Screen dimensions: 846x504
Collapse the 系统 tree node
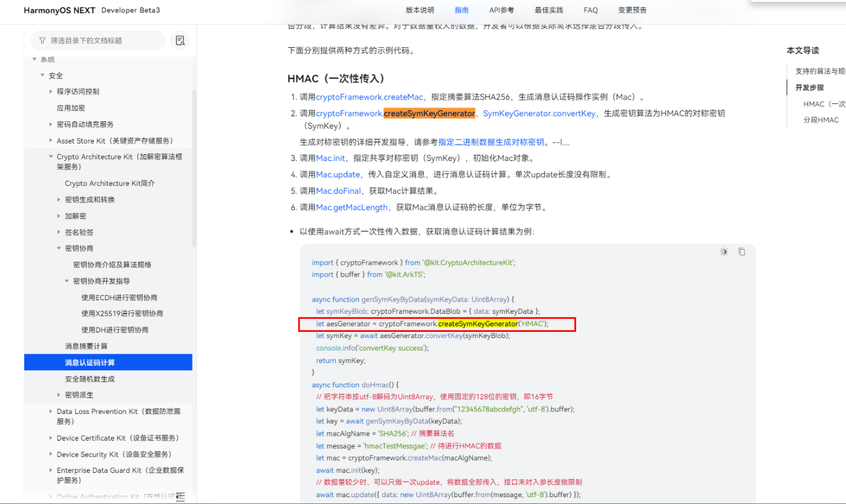35,59
